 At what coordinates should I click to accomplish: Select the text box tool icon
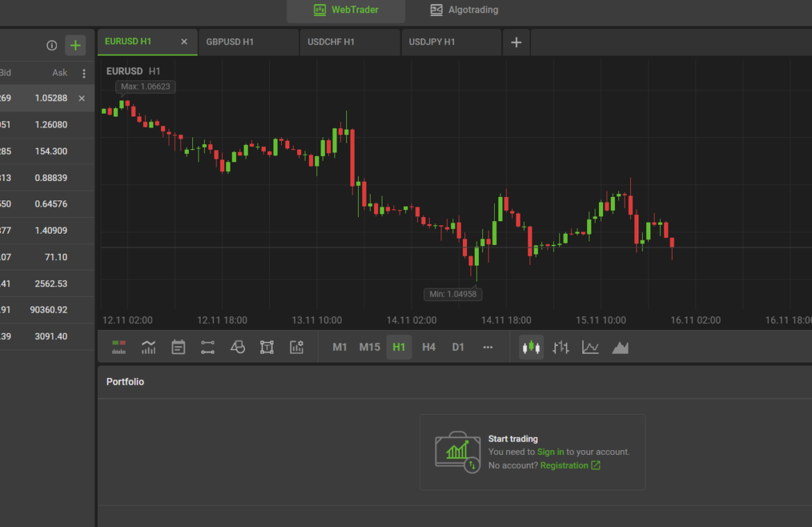267,347
